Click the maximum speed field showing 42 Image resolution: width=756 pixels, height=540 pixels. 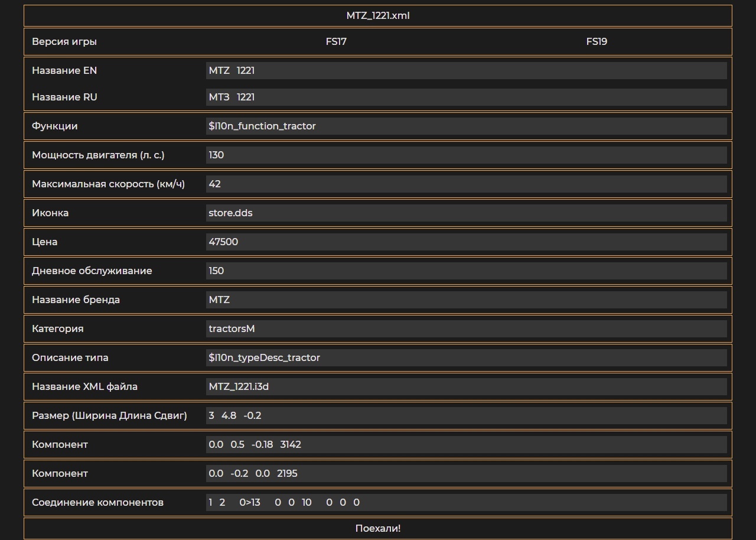(466, 184)
